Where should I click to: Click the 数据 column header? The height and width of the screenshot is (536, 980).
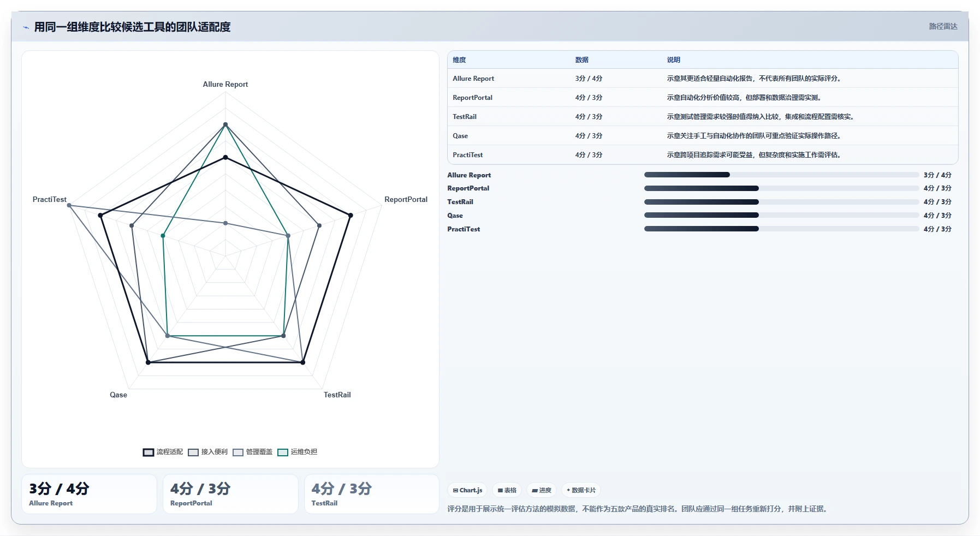(581, 60)
